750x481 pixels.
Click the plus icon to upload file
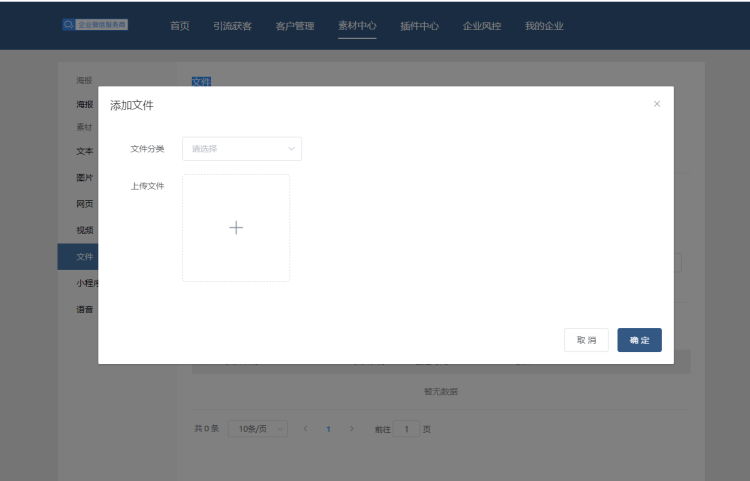coord(236,228)
